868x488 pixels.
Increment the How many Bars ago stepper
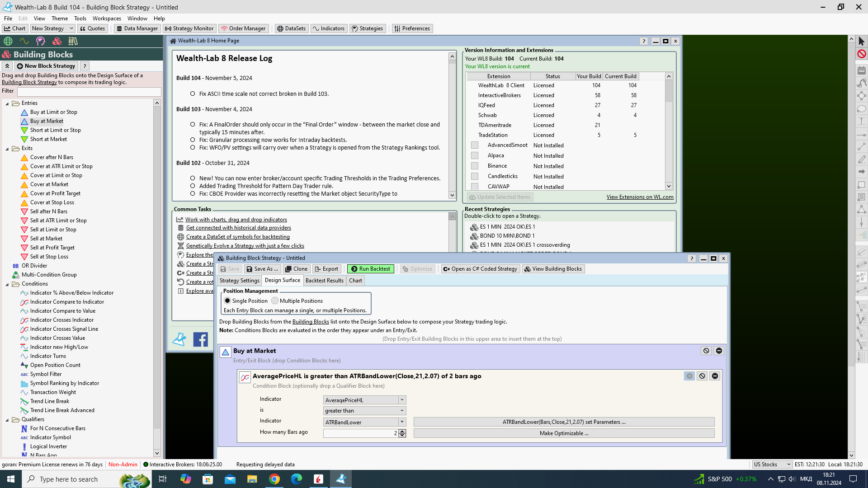pyautogui.click(x=402, y=431)
